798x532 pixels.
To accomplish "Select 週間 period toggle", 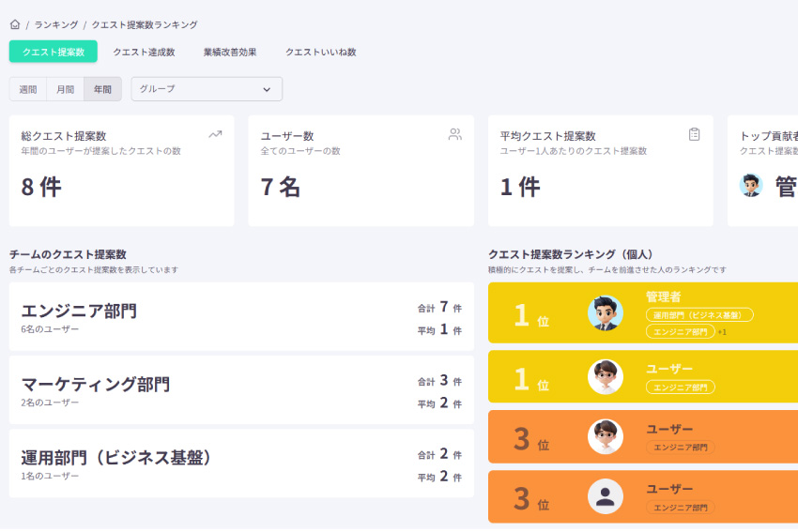I will point(28,89).
